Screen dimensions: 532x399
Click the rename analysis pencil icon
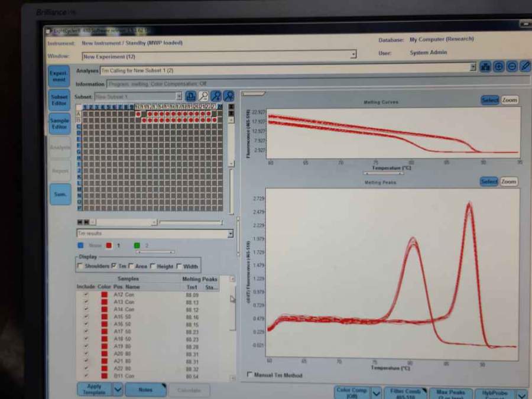525,66
